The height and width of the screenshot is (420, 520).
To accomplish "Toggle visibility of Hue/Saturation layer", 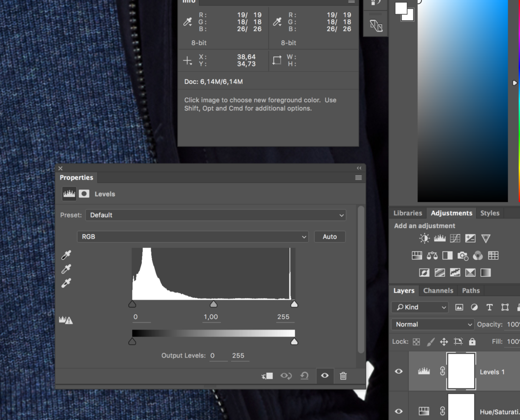I will 399,411.
